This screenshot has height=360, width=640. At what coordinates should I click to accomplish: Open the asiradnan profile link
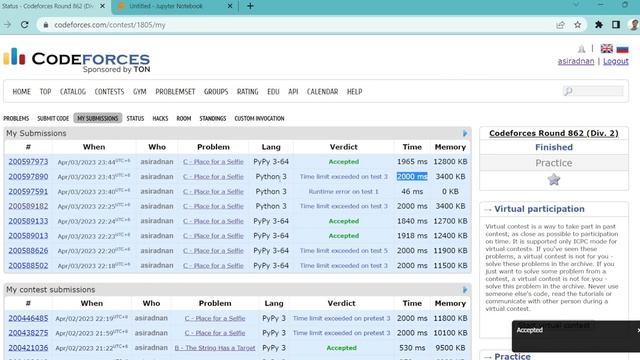coord(576,61)
